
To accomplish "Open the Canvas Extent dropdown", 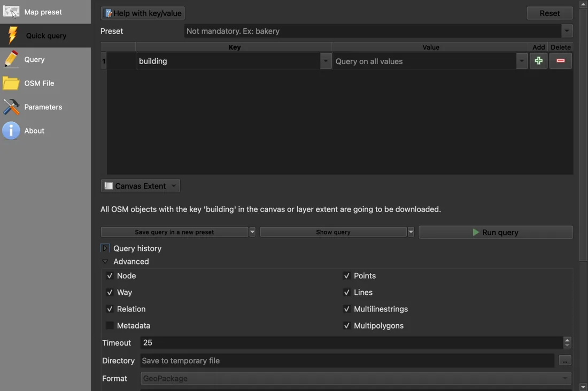I will pyautogui.click(x=140, y=186).
